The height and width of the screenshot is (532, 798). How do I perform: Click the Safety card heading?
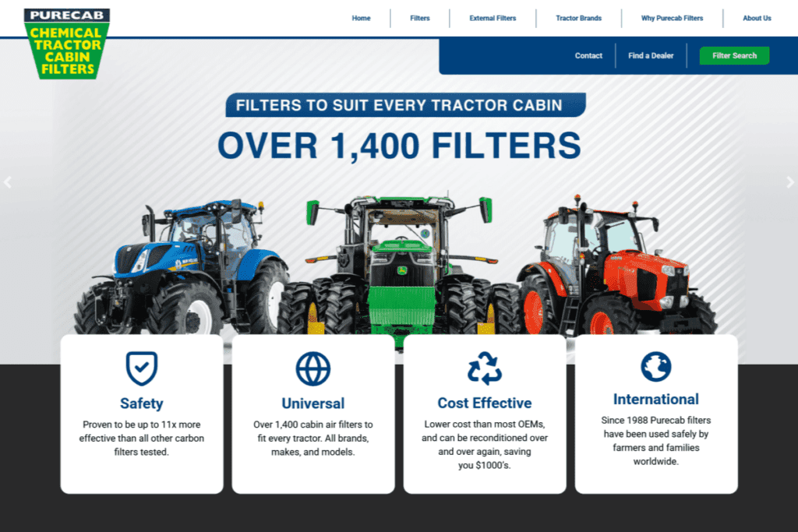pos(142,403)
